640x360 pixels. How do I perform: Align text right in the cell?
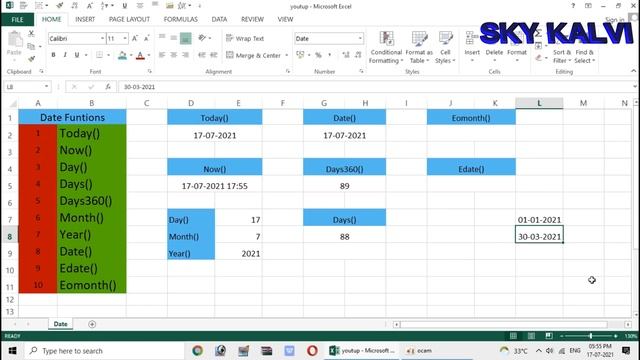point(185,55)
